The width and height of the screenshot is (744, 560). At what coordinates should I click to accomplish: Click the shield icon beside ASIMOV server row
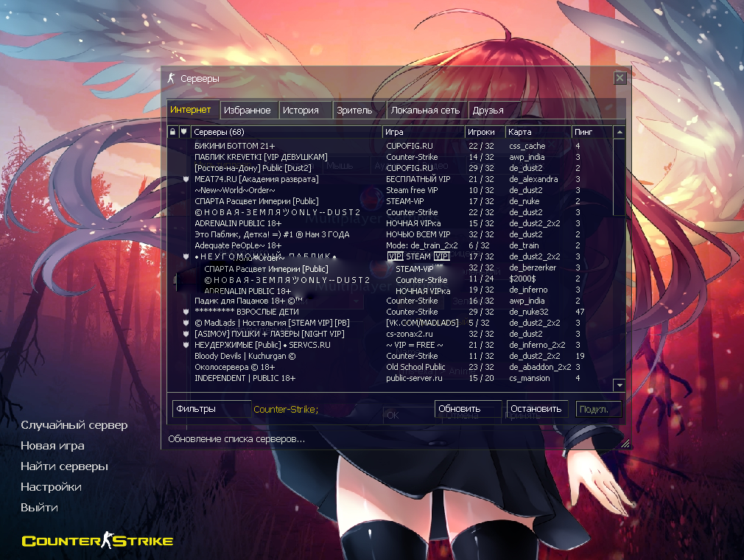(186, 334)
